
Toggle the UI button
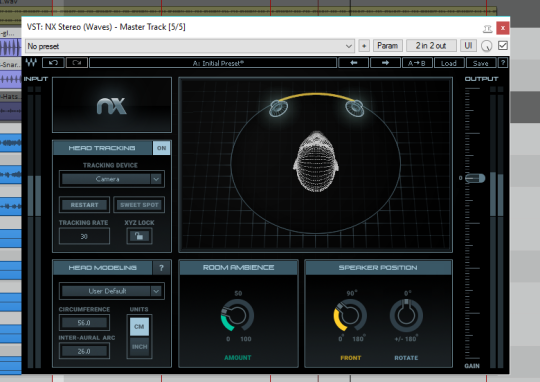[x=468, y=46]
